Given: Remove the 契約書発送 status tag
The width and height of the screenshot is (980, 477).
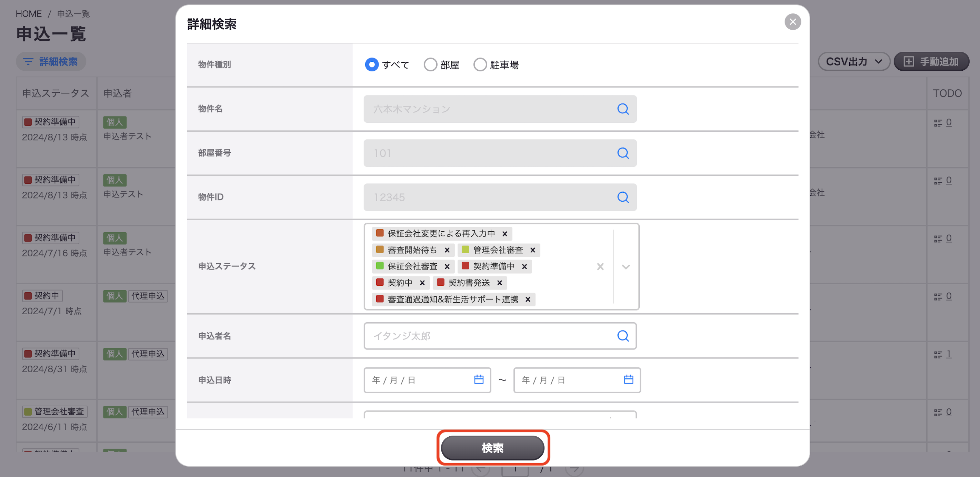Looking at the screenshot, I should (x=500, y=283).
